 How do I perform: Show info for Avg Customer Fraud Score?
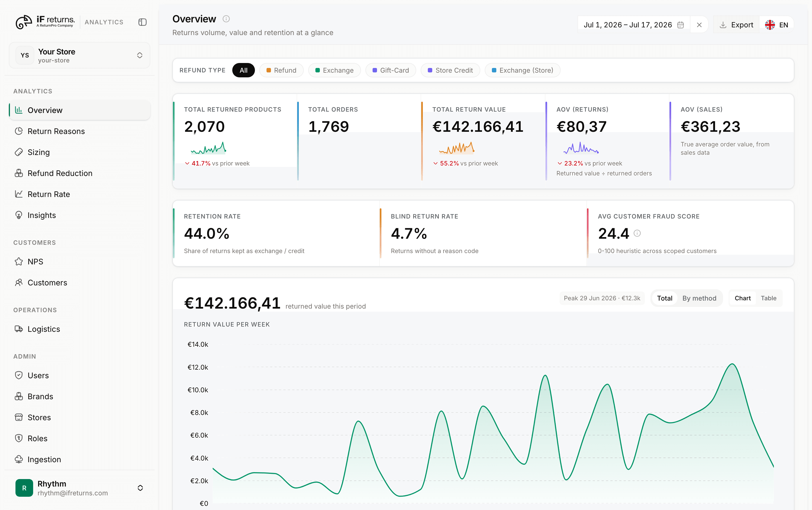click(x=637, y=233)
